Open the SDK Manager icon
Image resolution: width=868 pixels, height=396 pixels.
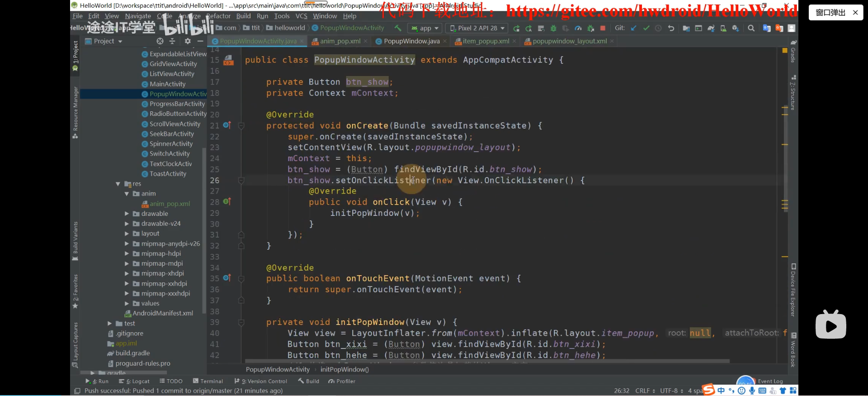pyautogui.click(x=736, y=28)
